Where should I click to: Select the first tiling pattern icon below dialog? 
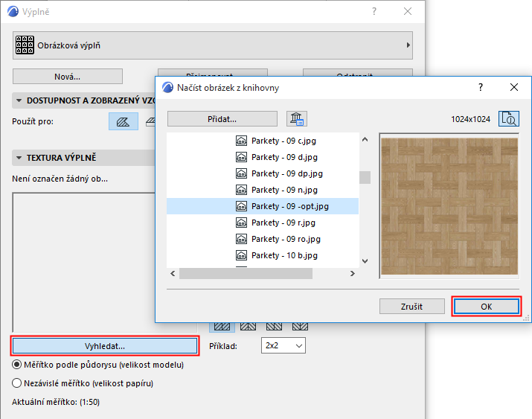(x=222, y=327)
